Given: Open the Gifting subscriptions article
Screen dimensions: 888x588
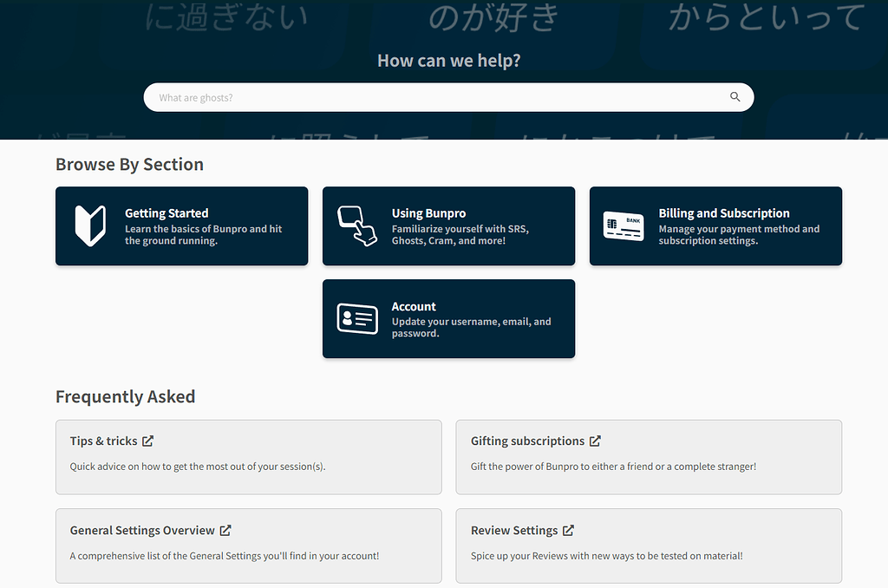Looking at the screenshot, I should (x=649, y=457).
